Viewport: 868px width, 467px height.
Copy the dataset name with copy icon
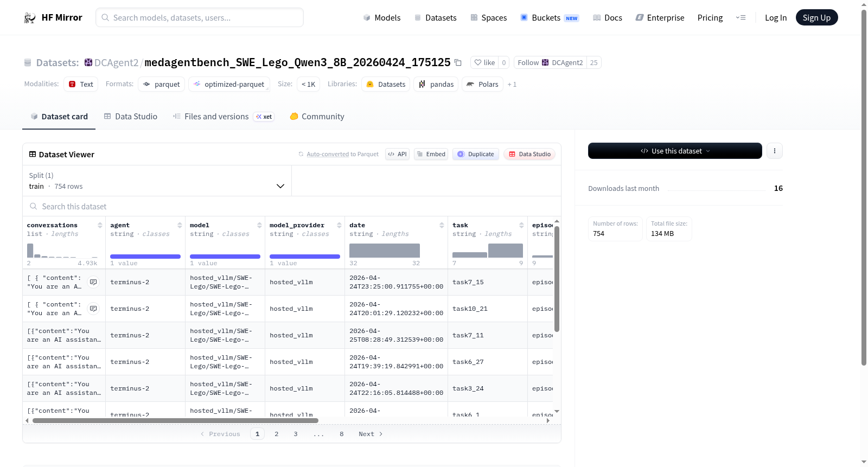(458, 62)
